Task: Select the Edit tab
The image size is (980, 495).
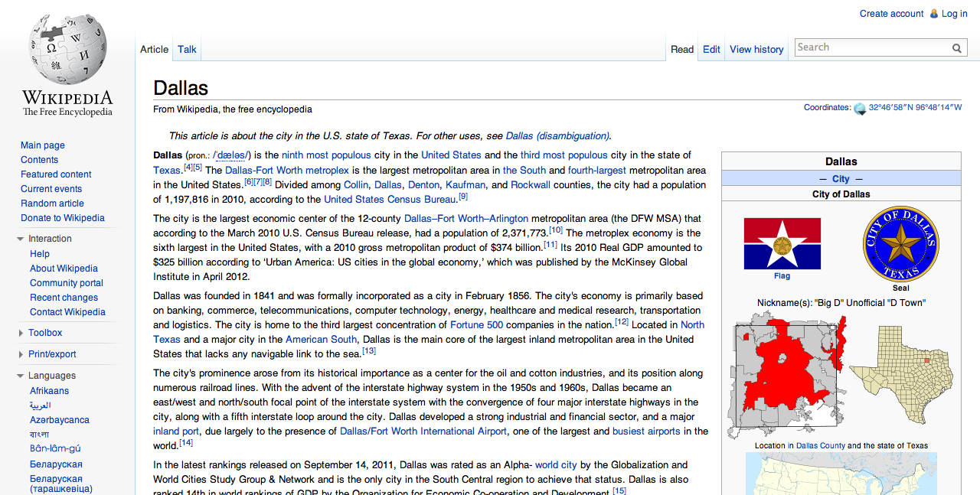Action: (711, 49)
